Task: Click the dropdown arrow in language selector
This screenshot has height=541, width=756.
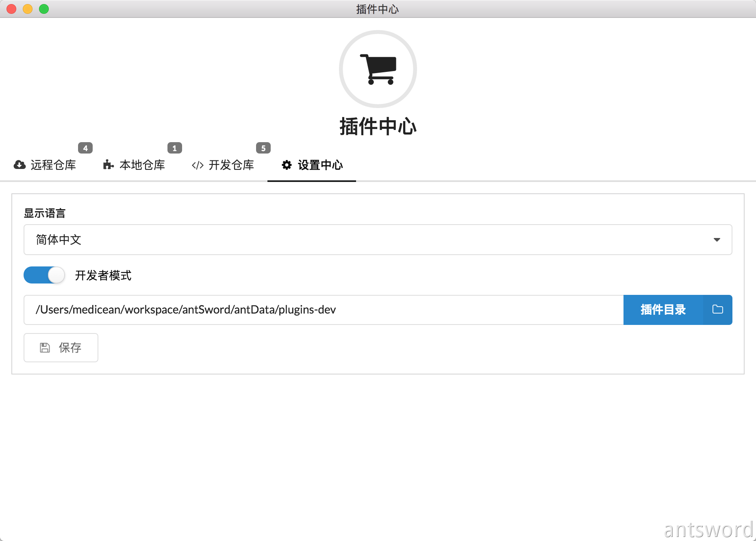Action: point(717,240)
